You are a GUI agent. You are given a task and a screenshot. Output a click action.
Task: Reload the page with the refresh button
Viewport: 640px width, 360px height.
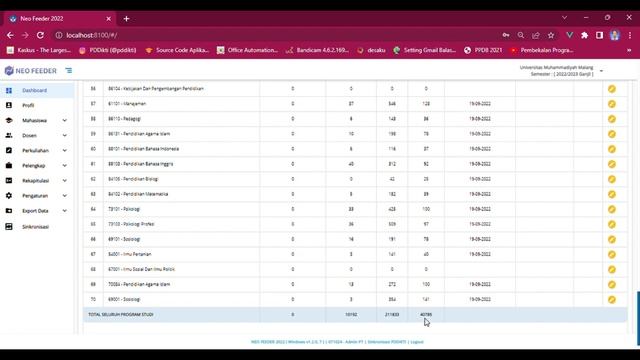pos(40,35)
